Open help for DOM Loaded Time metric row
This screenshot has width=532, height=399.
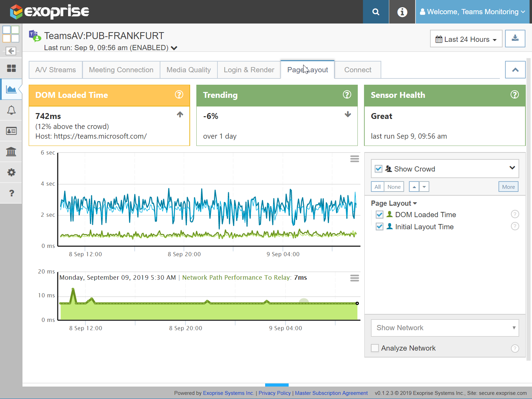coord(515,214)
